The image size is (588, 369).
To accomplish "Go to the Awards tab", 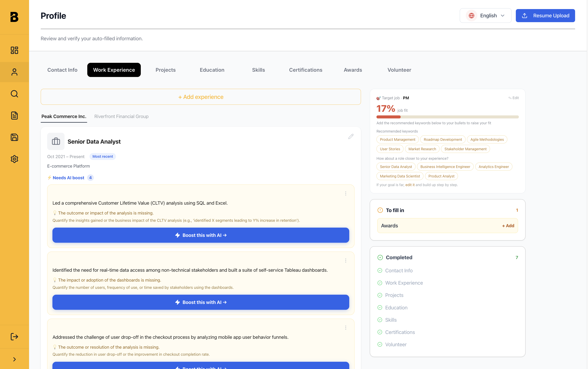I will 353,70.
